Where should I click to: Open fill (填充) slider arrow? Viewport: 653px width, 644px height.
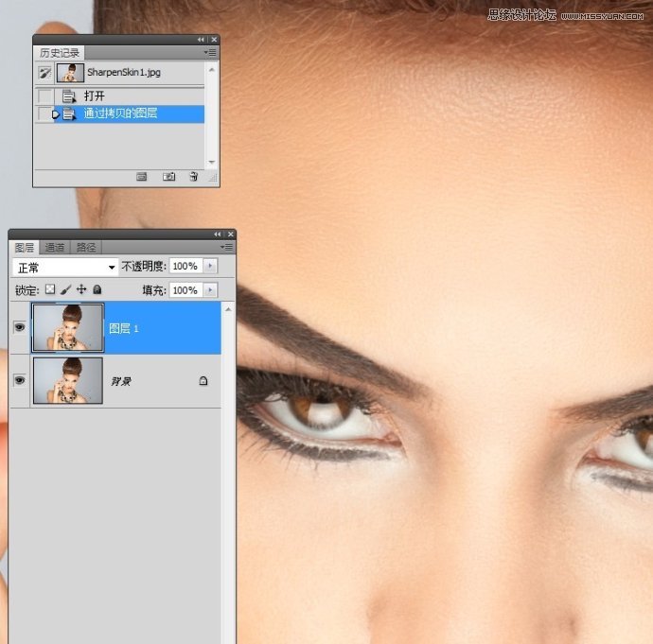point(210,290)
